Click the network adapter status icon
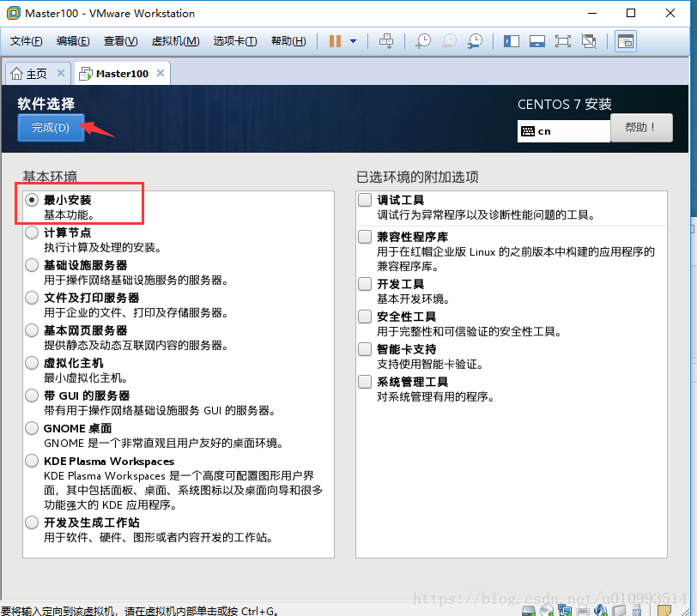This screenshot has height=616, width=697. 565,611
